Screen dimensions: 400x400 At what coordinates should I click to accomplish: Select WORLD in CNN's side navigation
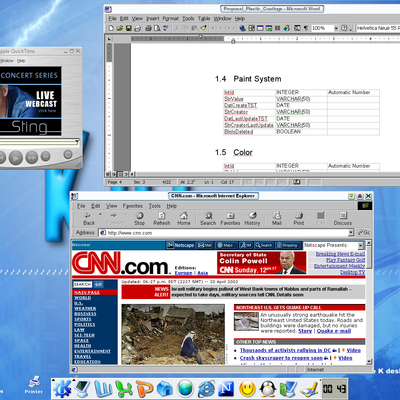click(82, 298)
